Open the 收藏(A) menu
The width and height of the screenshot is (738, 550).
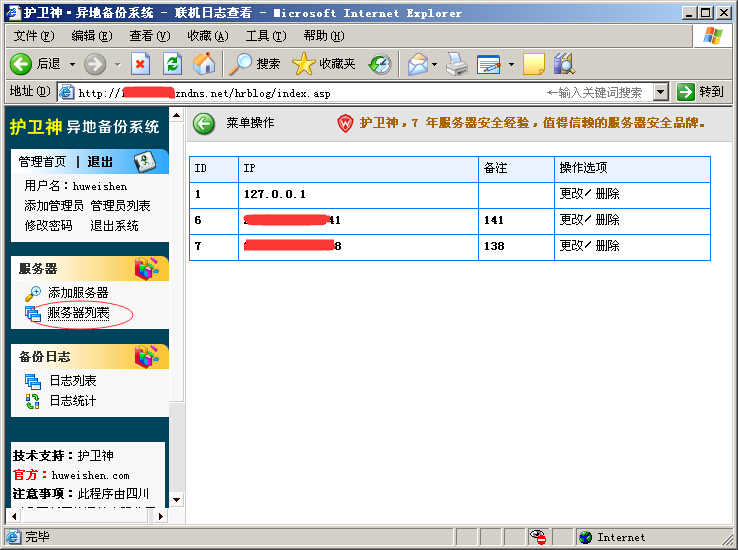(x=208, y=36)
